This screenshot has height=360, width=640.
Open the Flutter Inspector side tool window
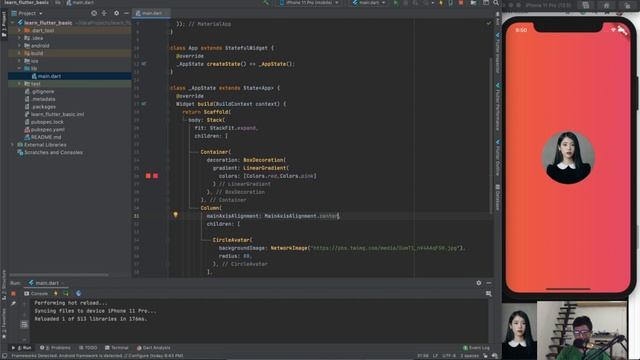(x=498, y=53)
